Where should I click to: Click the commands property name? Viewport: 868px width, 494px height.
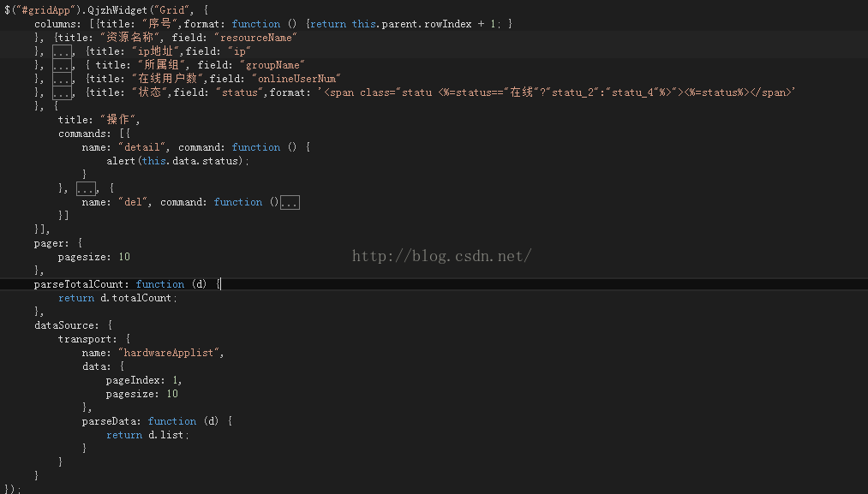[84, 134]
